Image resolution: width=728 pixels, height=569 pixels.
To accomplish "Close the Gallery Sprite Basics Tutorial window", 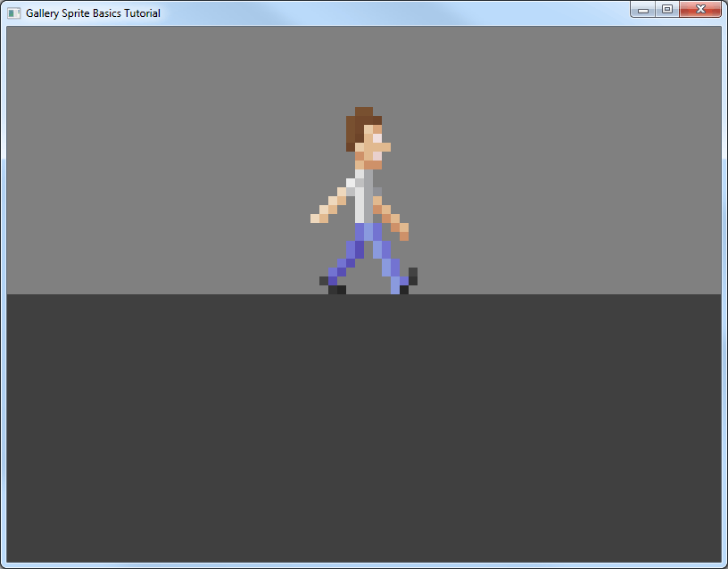I will [700, 9].
